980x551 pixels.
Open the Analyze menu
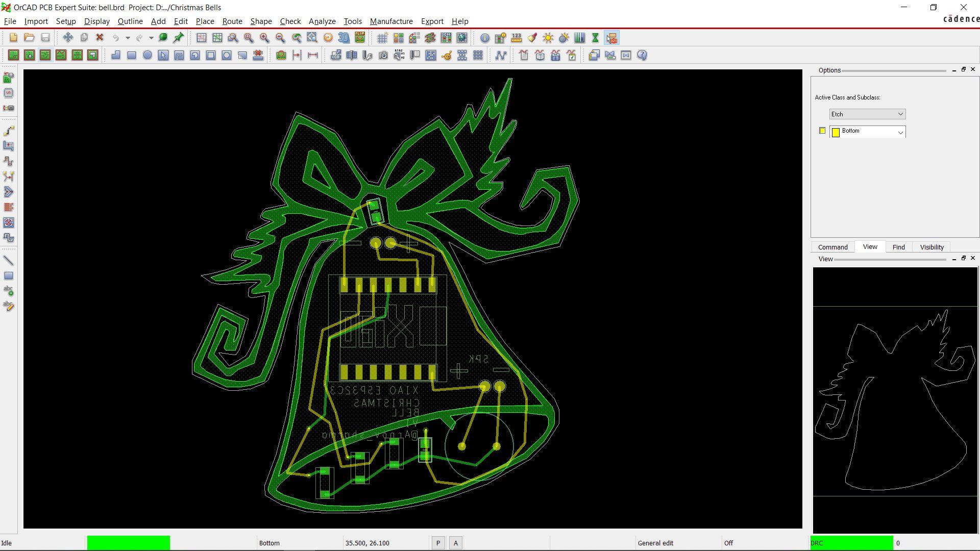click(x=322, y=21)
